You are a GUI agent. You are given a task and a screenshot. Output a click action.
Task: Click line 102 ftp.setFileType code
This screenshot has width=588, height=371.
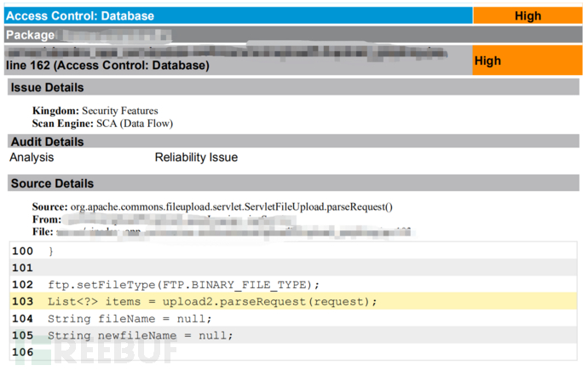tap(183, 285)
